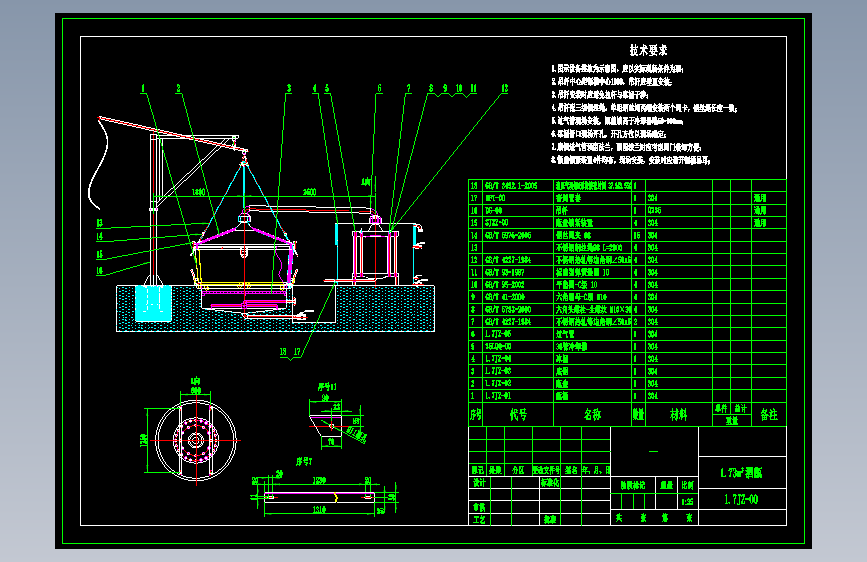867x562 pixels.
Task: Click the 工艺 label in title block
Action: pyautogui.click(x=479, y=519)
